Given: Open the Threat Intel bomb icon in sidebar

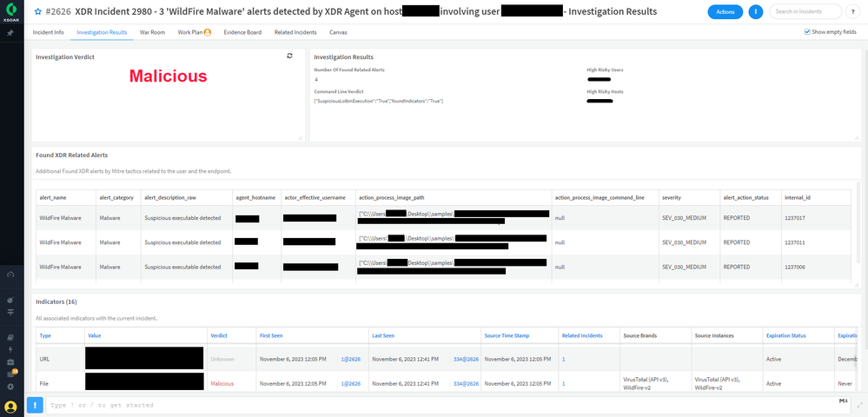Looking at the screenshot, I should click(10, 300).
